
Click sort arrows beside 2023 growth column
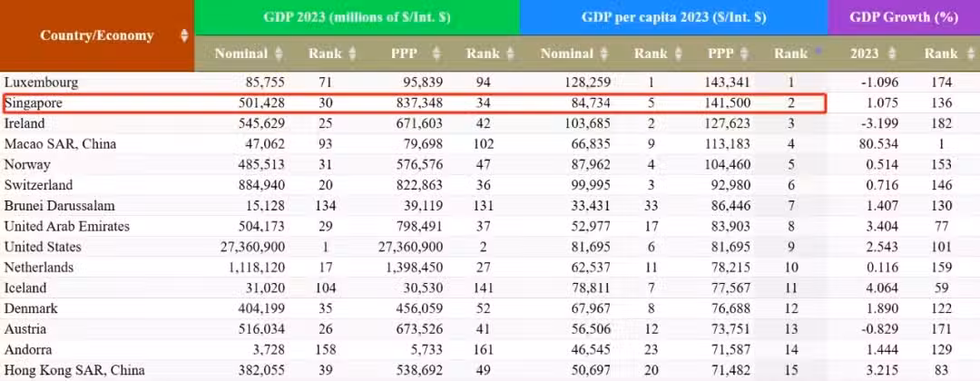pyautogui.click(x=892, y=54)
